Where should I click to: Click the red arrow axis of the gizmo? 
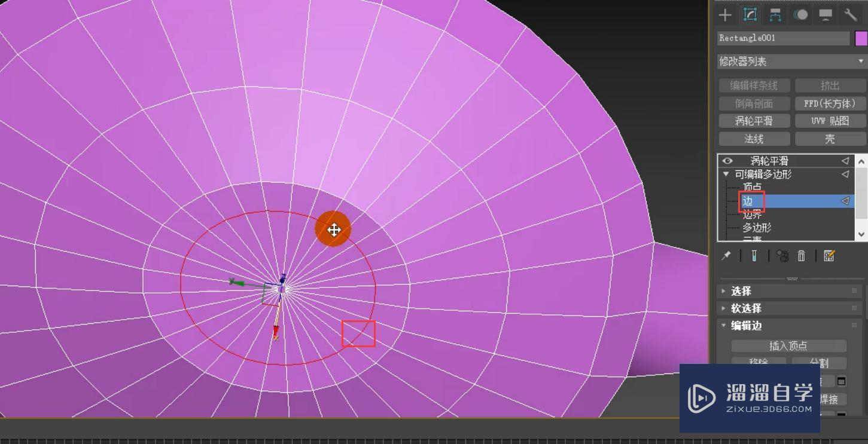pos(276,332)
